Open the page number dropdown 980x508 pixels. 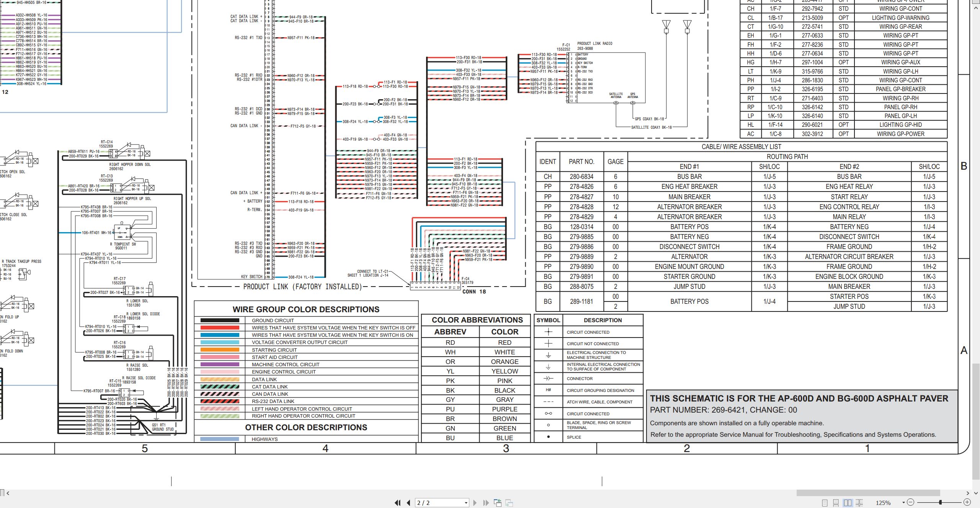pyautogui.click(x=466, y=503)
